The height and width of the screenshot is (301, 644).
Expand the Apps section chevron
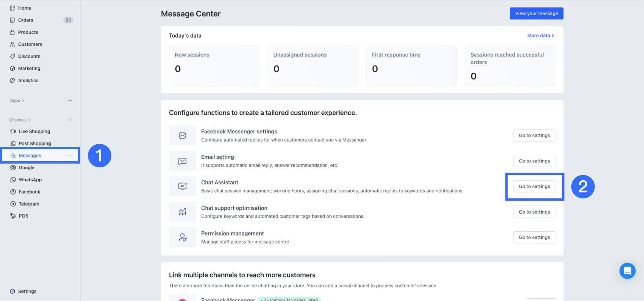[23, 101]
